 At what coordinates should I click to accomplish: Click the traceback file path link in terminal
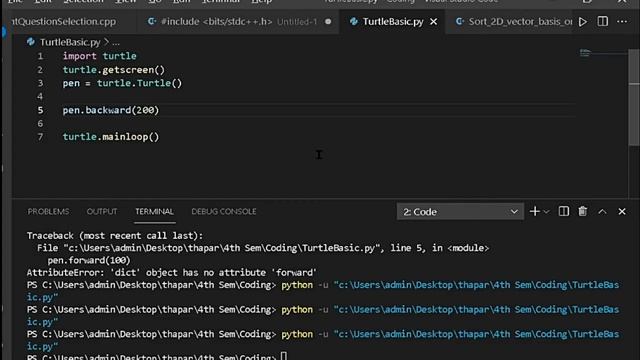click(x=221, y=248)
